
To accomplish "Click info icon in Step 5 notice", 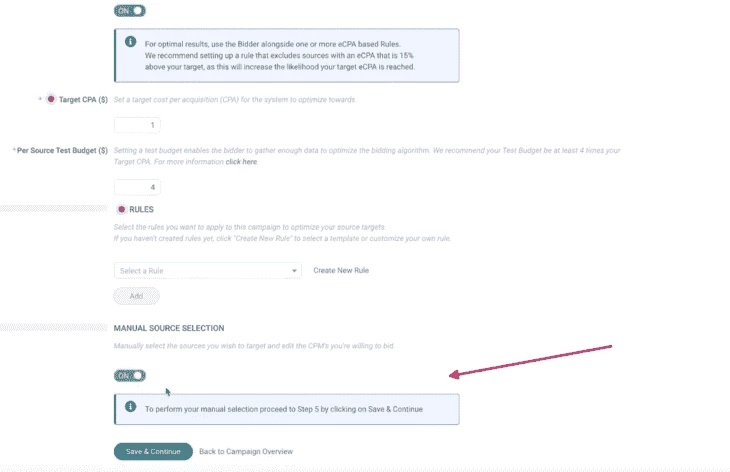I will coord(130,407).
